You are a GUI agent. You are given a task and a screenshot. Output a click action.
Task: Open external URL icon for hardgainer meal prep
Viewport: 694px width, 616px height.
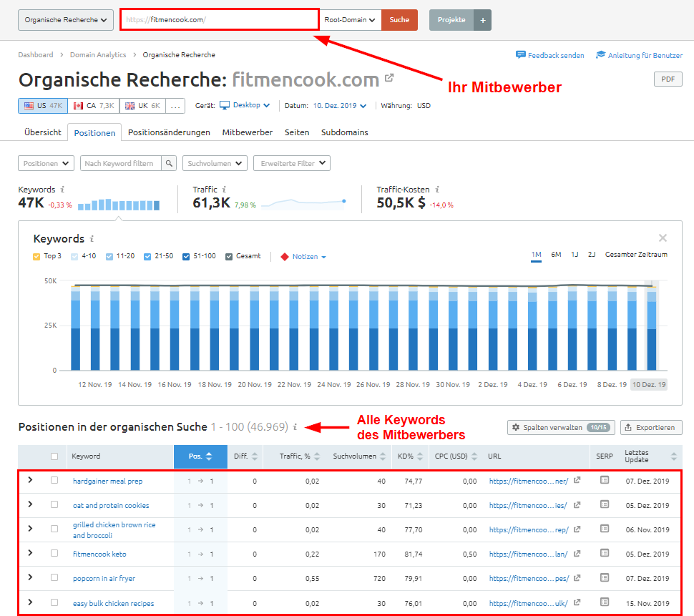(577, 480)
